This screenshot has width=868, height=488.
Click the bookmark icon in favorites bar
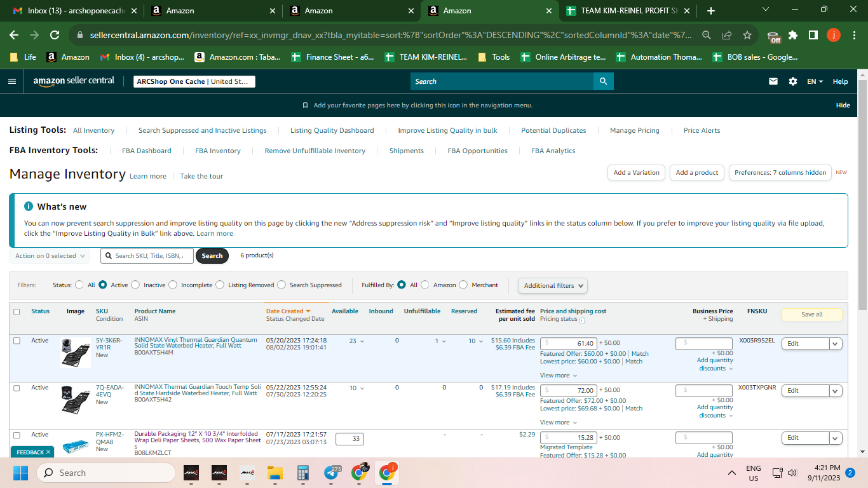click(305, 105)
